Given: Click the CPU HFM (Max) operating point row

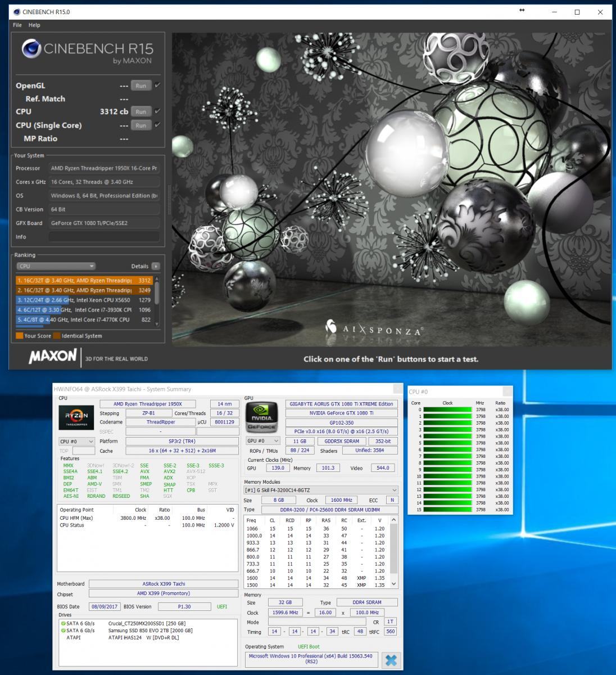Looking at the screenshot, I should point(147,518).
